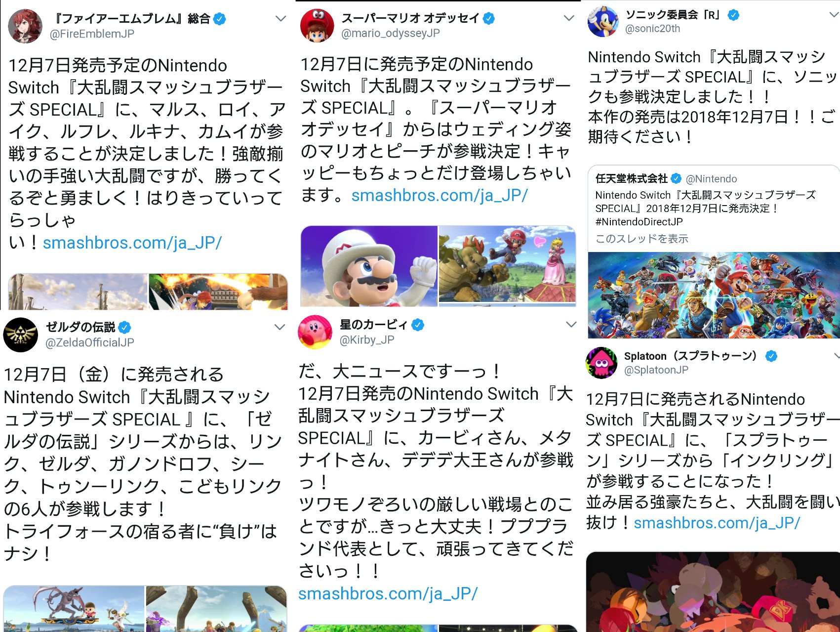Open the Zelda triforce profile avatar
The image size is (840, 632).
21,335
